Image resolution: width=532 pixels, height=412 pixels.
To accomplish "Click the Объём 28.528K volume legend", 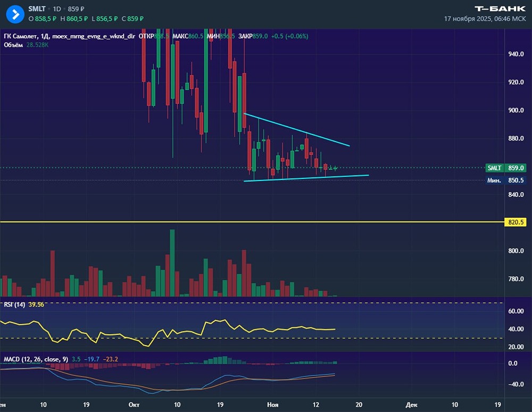I will 26,45.
